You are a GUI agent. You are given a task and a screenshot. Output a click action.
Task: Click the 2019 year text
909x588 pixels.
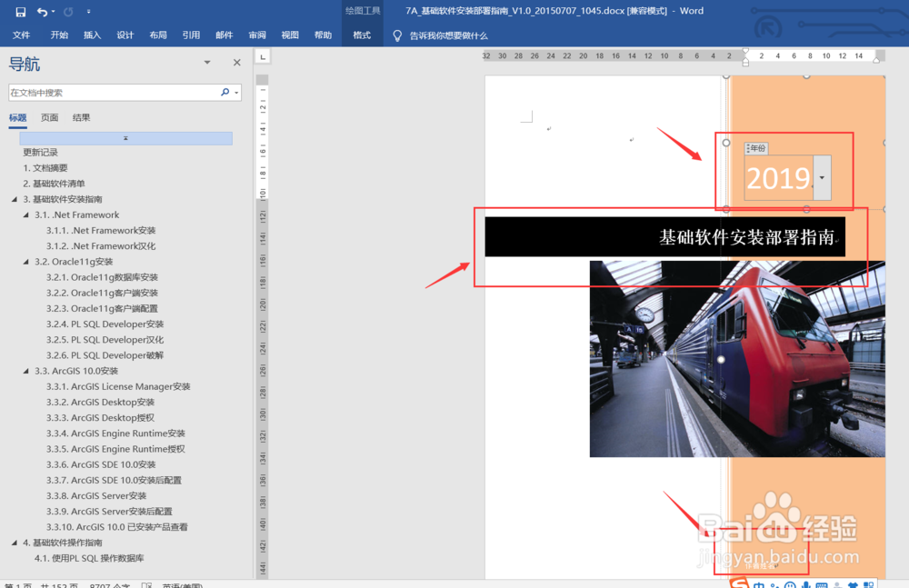[x=778, y=179]
